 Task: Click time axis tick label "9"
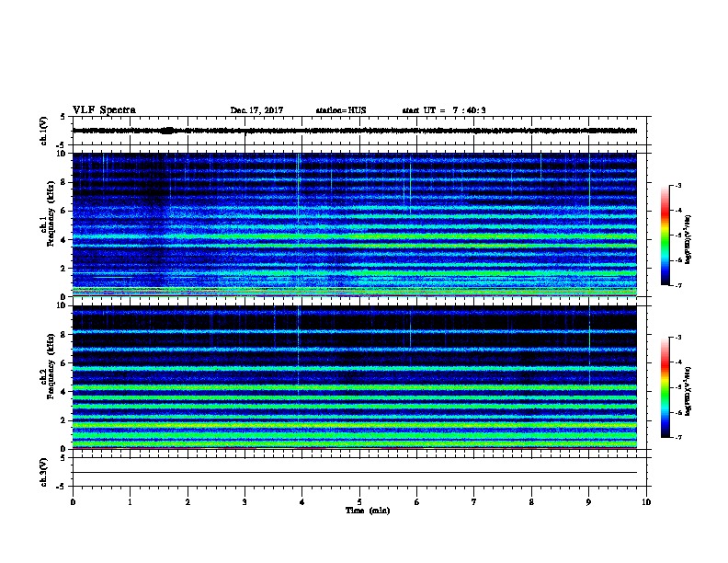click(588, 502)
